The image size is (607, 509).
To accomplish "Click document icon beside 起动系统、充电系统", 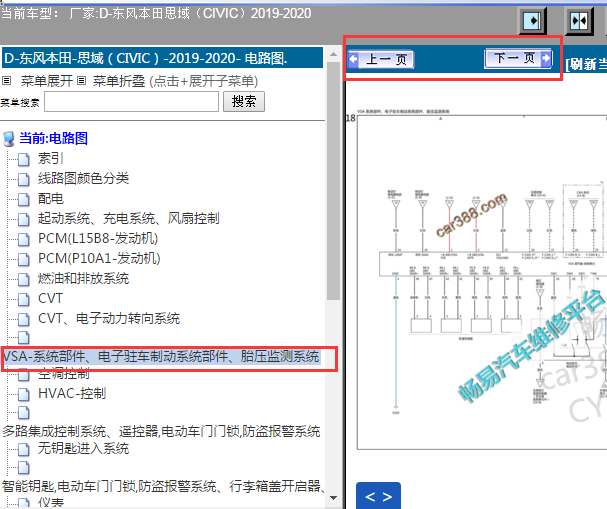I will (x=24, y=219).
